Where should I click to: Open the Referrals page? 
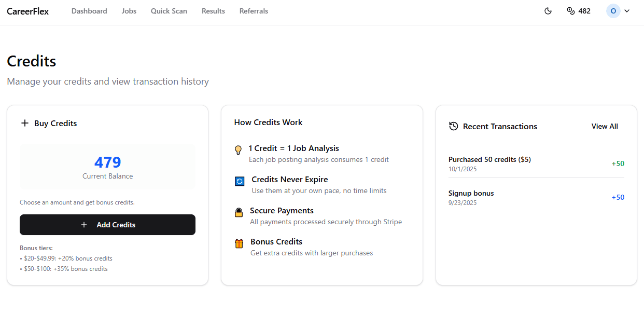(x=254, y=10)
